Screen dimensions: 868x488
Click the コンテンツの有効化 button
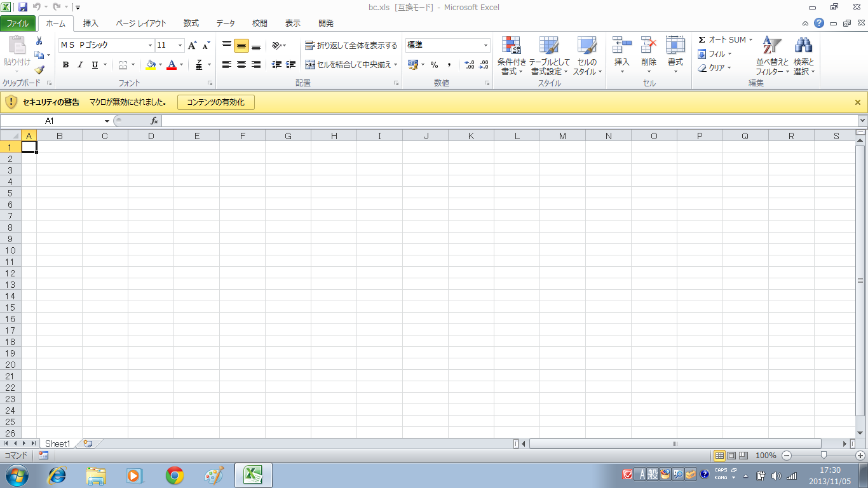point(215,102)
